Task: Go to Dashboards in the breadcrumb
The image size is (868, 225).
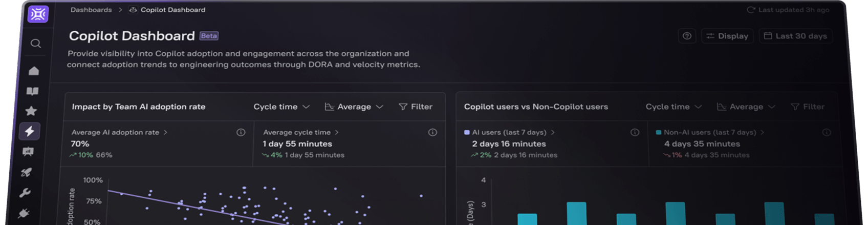Action: coord(91,10)
